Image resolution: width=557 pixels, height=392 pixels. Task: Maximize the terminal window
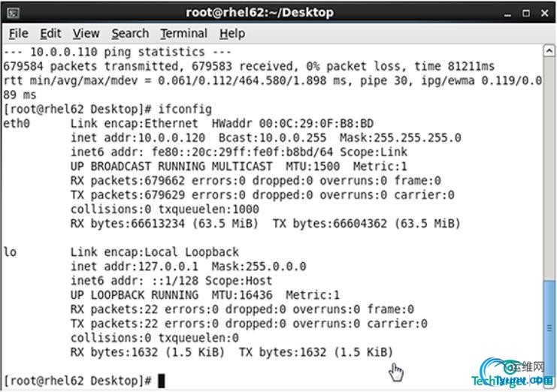[x=526, y=13]
